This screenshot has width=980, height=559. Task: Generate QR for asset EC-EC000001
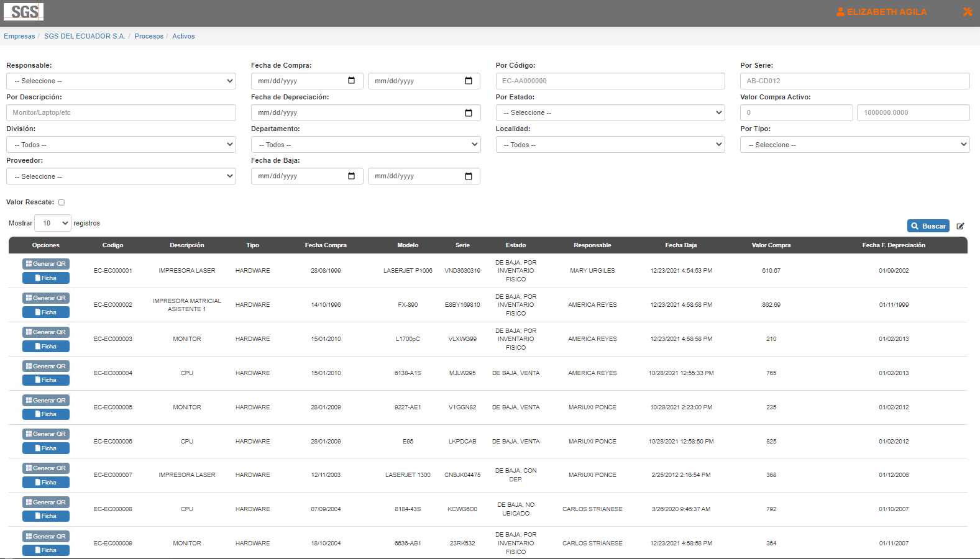tap(46, 264)
